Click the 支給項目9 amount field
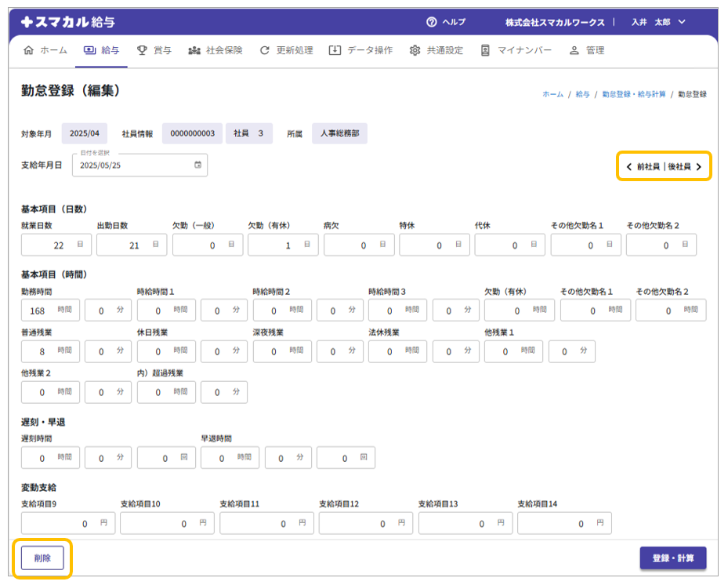 point(68,524)
